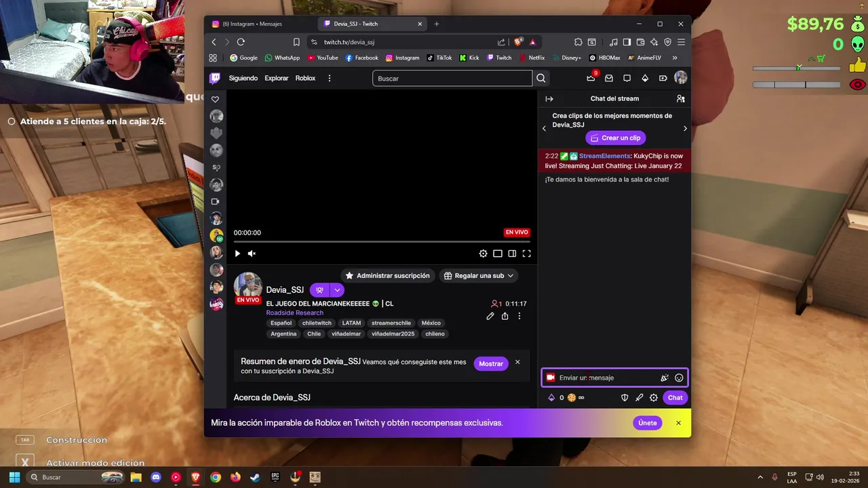Viewport: 868px width, 488px height.
Task: Expand the notification bell dropdown arrow
Action: pos(337,290)
